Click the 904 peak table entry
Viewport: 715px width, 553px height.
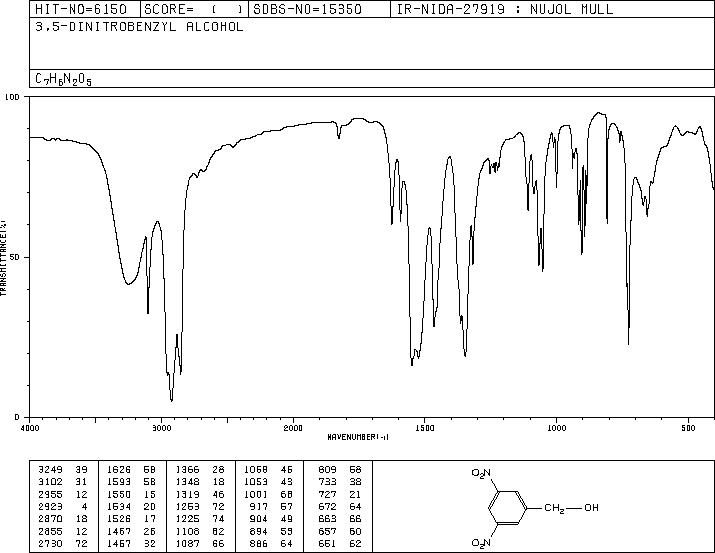tap(272, 519)
